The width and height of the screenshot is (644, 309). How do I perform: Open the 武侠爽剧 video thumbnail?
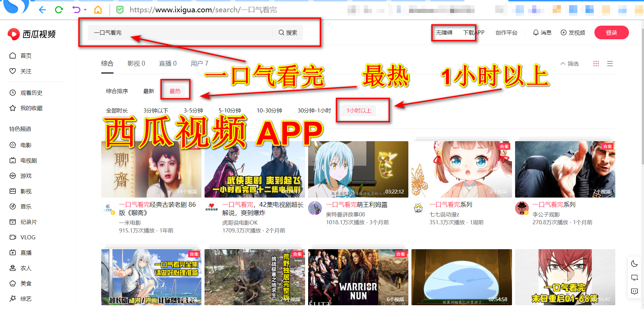255,169
